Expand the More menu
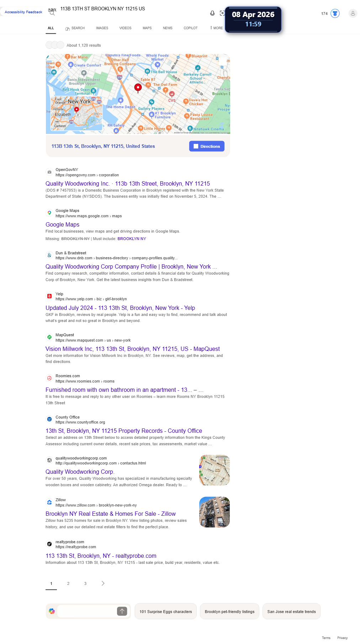 click(216, 28)
